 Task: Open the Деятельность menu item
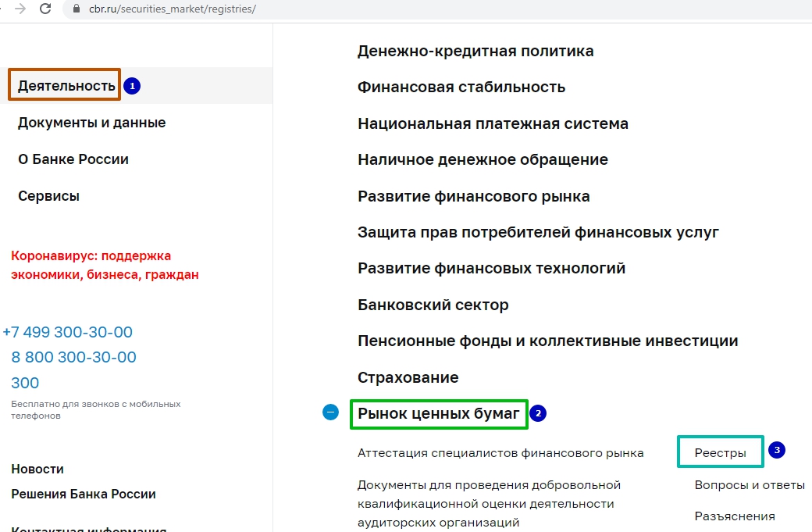tap(66, 85)
